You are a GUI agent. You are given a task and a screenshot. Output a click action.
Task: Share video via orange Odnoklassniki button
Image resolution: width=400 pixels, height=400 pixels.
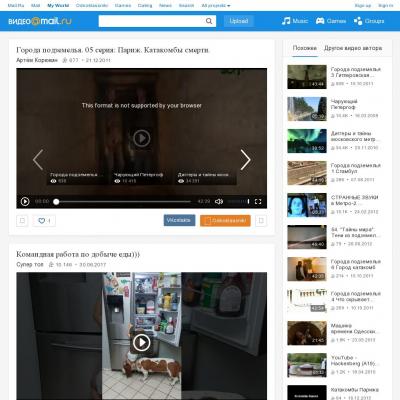point(225,220)
